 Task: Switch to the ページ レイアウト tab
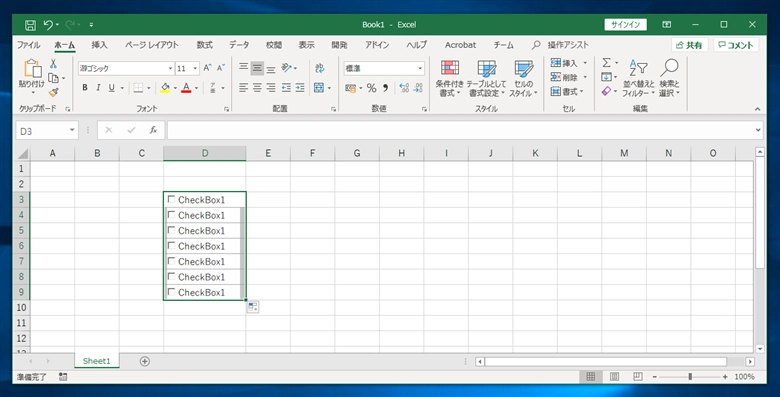coord(152,45)
